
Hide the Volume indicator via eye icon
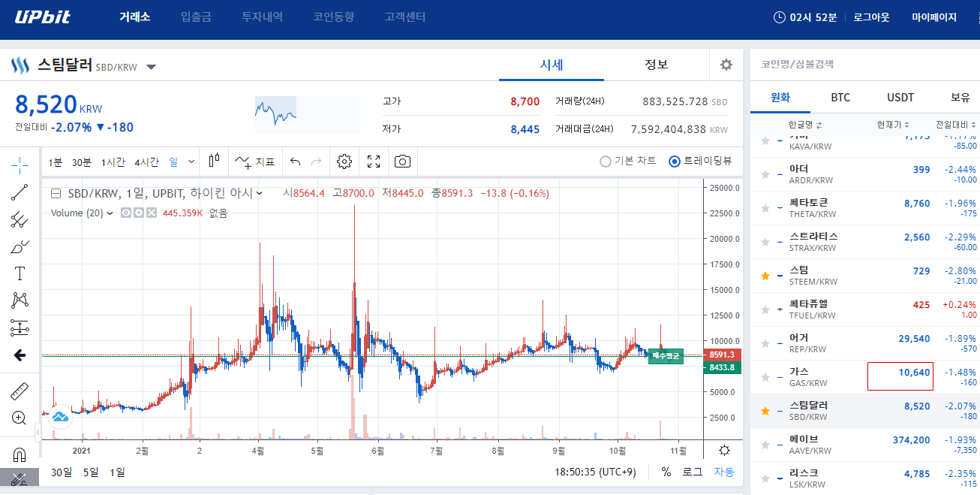(126, 213)
